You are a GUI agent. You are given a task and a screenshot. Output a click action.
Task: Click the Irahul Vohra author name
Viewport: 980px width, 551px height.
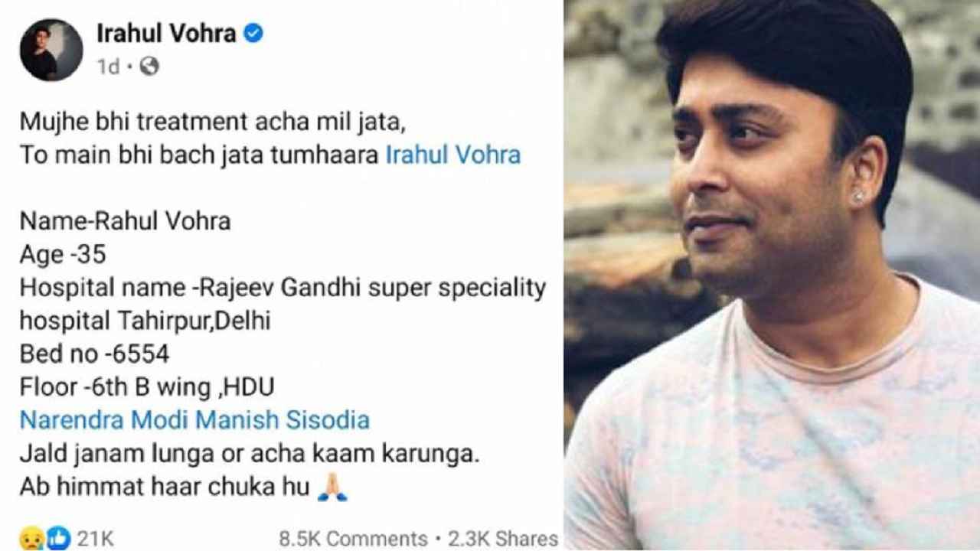coord(165,34)
